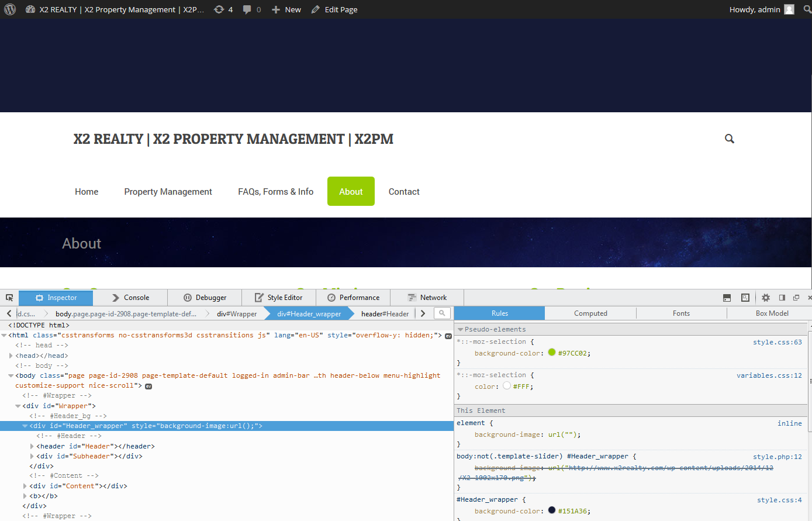
Task: Switch to the Inspector panel
Action: click(56, 298)
